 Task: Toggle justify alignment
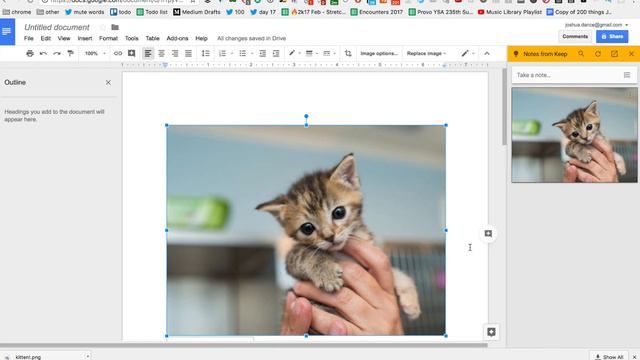188,53
